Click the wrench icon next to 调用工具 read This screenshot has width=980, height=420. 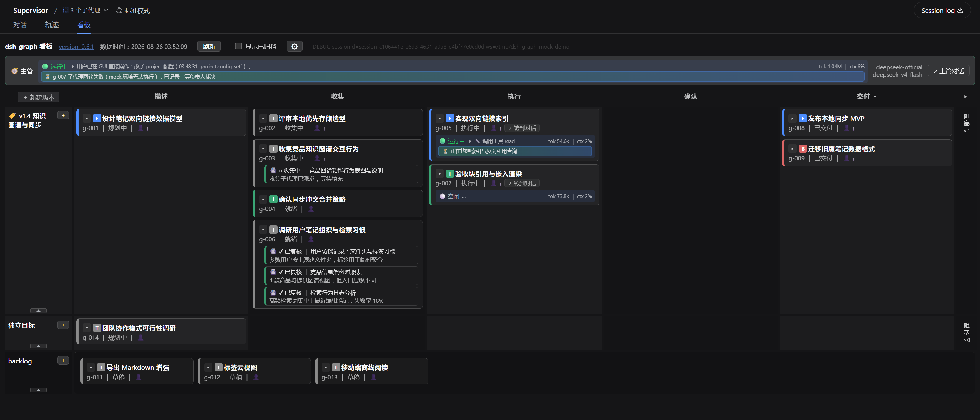477,141
